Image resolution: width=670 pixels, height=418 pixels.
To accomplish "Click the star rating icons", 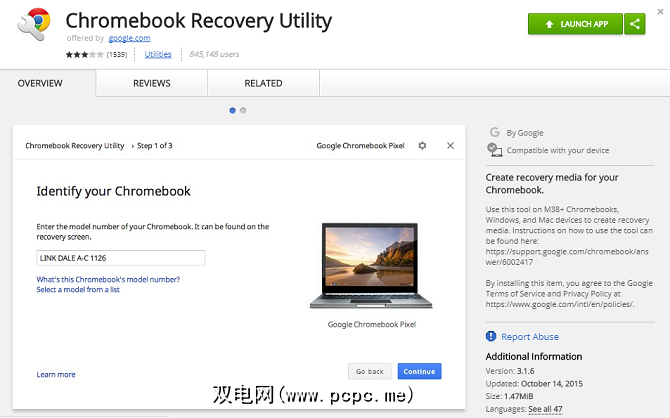I will pos(84,54).
